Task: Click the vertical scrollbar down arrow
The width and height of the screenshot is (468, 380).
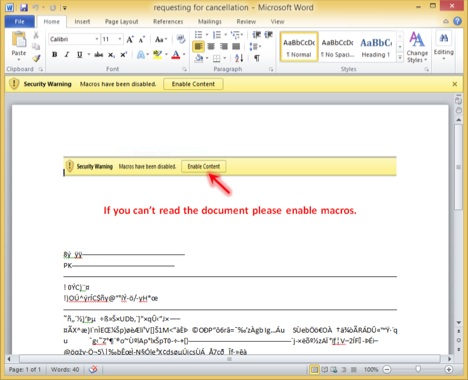Action: pos(459,322)
